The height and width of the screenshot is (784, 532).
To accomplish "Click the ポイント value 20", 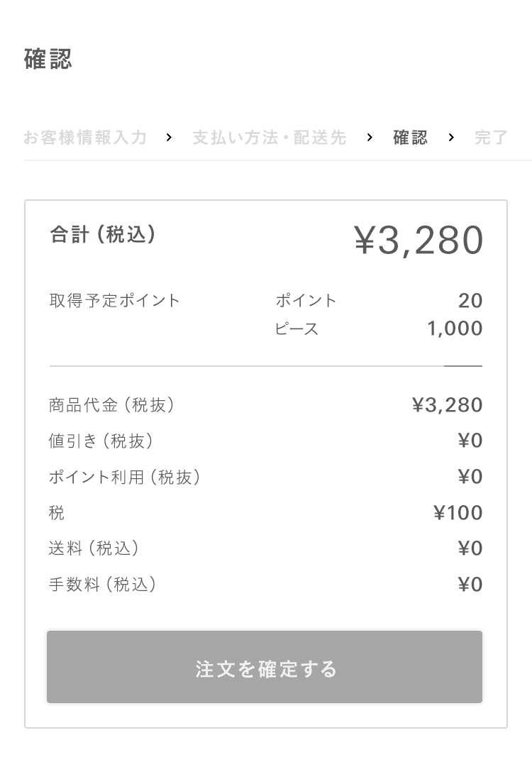I will click(x=470, y=301).
